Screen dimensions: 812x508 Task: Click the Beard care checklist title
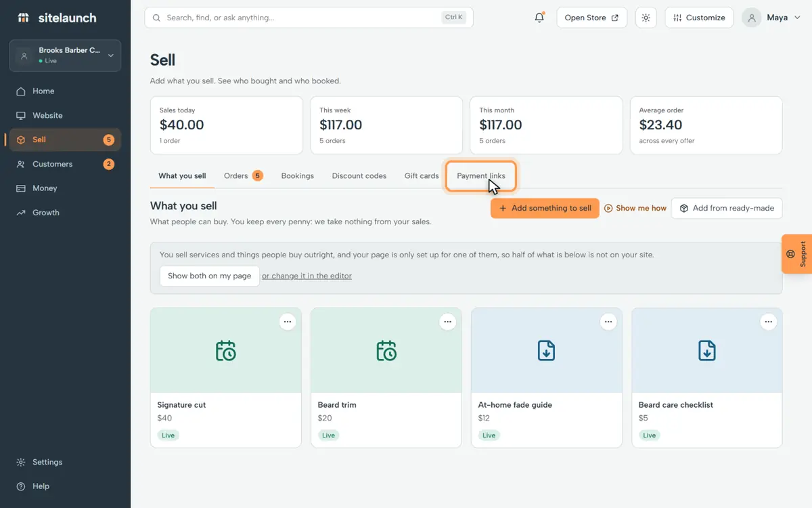[x=676, y=404]
